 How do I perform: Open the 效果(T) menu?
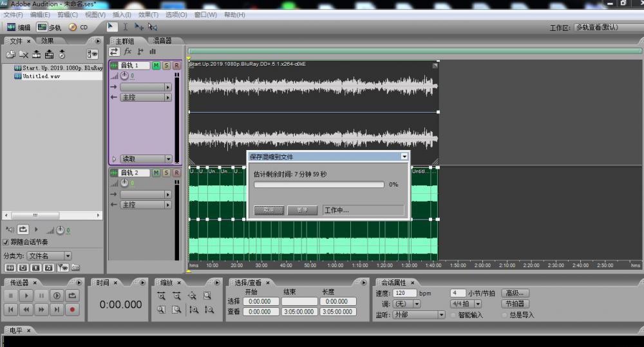click(x=148, y=15)
